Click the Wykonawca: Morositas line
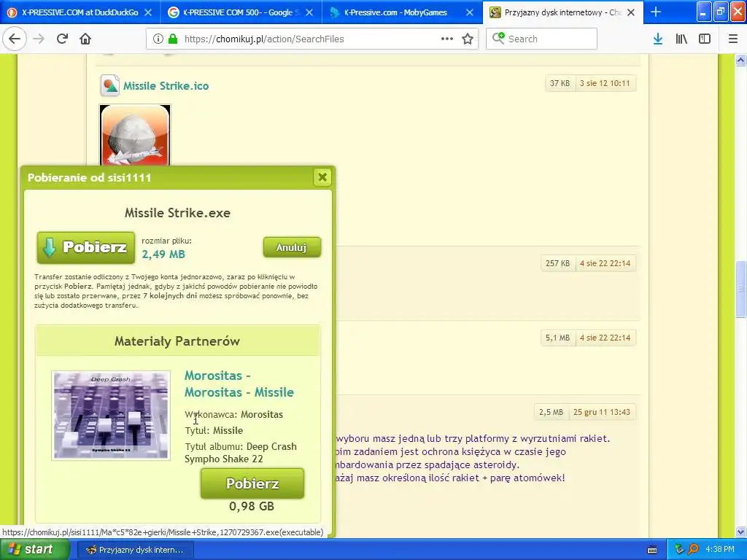This screenshot has height=560, width=747. [234, 414]
